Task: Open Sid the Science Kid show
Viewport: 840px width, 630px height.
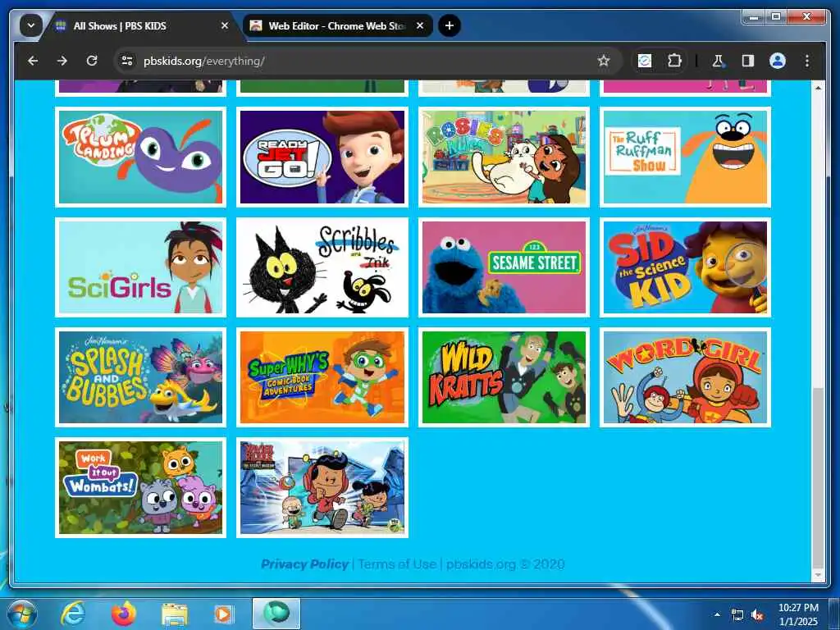Action: (685, 267)
